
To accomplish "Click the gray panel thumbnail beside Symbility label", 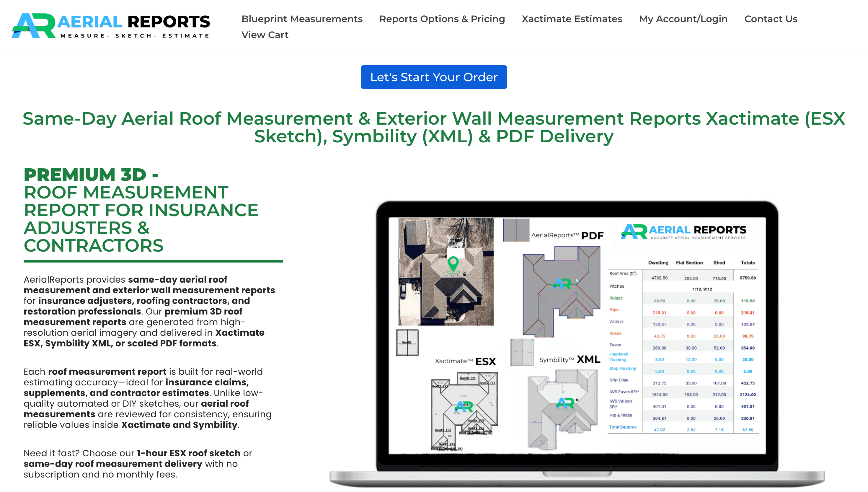I will (x=522, y=352).
